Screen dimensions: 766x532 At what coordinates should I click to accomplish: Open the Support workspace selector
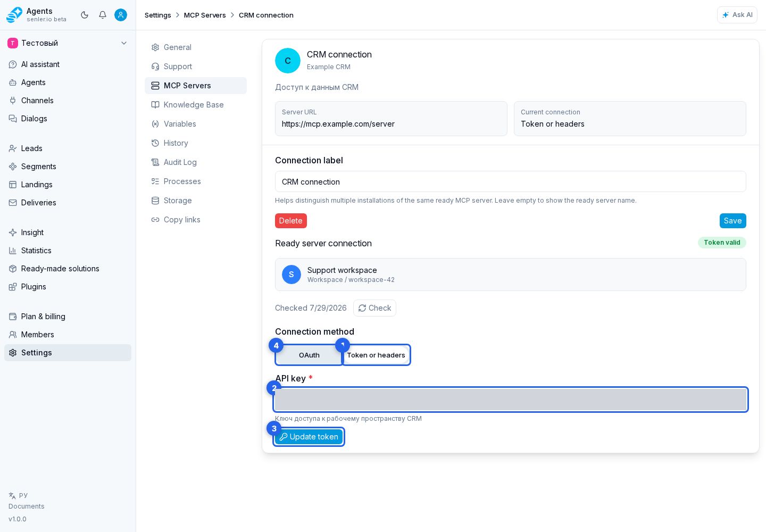click(511, 275)
